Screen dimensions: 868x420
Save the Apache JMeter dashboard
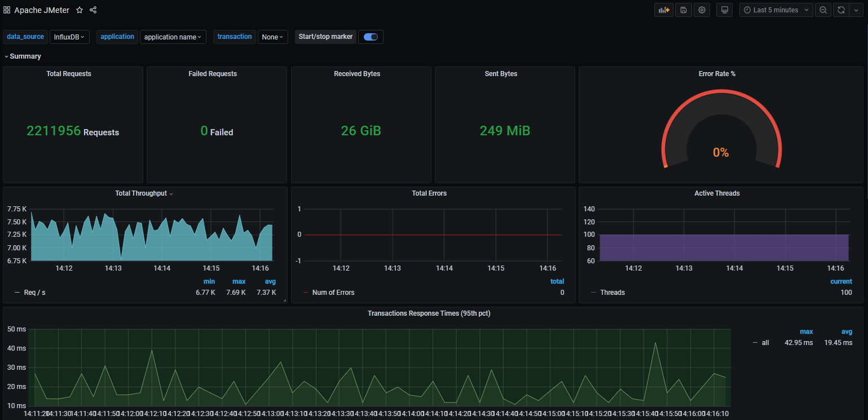682,10
